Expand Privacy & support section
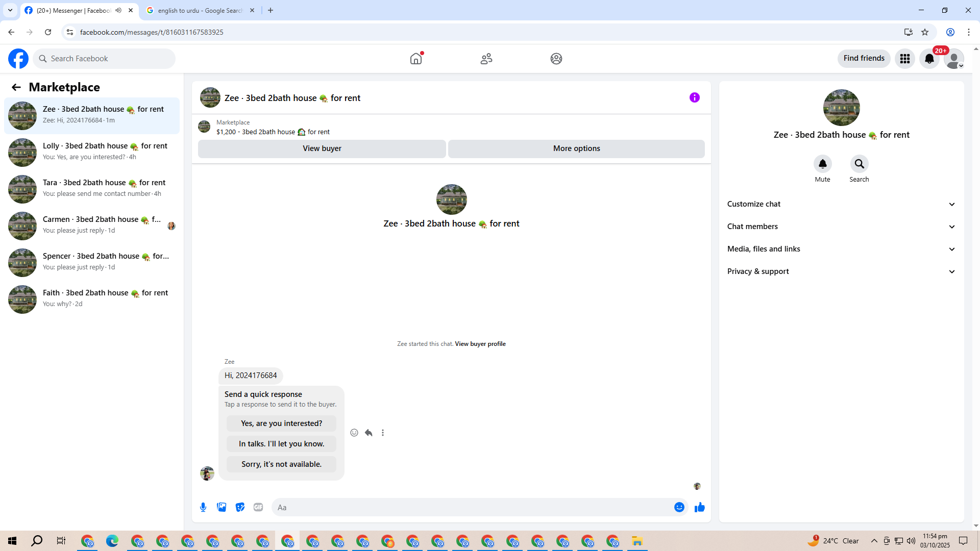The height and width of the screenshot is (551, 980). tap(841, 271)
